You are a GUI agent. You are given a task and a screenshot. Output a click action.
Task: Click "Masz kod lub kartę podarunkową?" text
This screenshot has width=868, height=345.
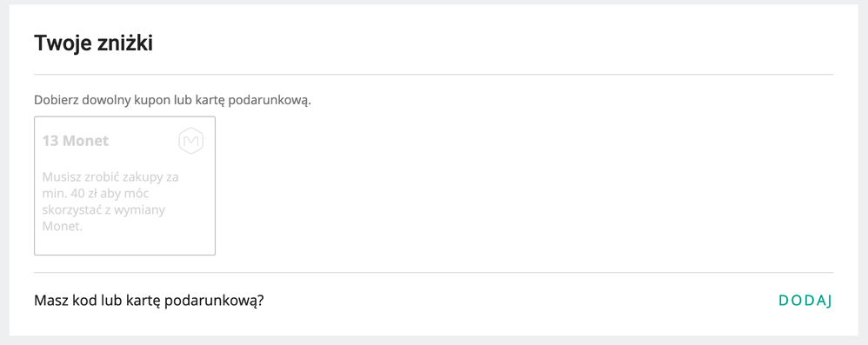click(149, 301)
